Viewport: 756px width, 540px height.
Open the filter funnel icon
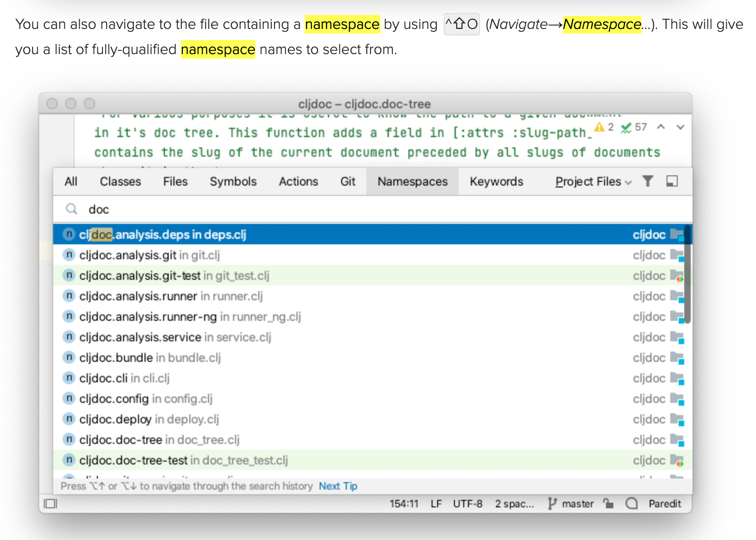(x=649, y=182)
